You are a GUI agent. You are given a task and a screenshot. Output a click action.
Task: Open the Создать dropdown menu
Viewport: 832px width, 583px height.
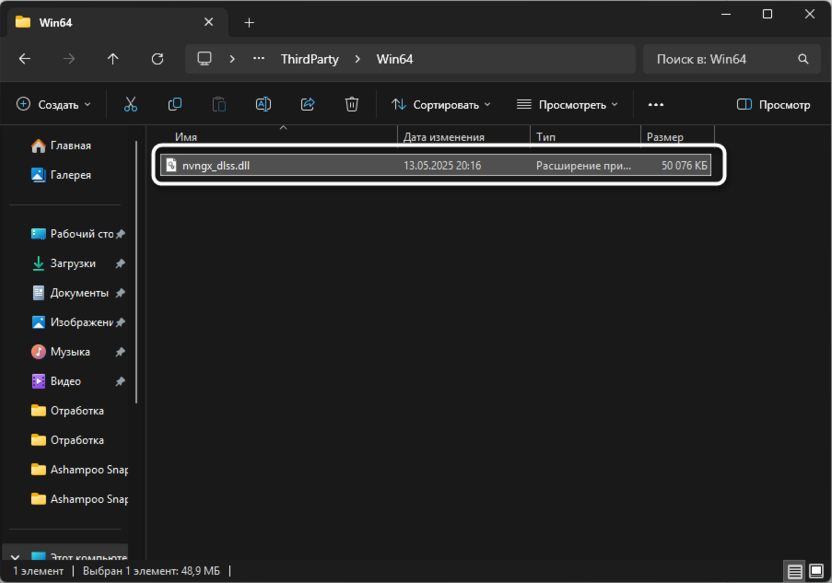pos(54,104)
